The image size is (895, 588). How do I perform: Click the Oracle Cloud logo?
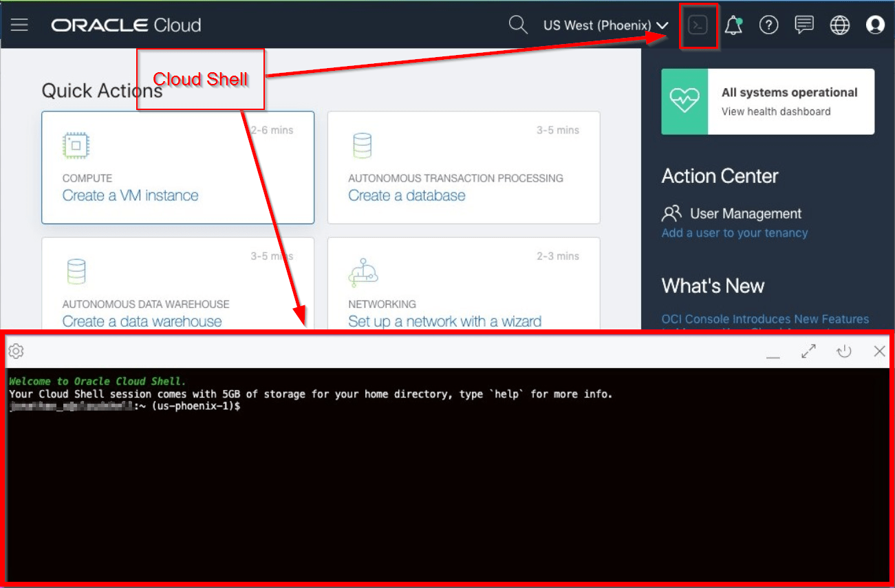tap(126, 25)
